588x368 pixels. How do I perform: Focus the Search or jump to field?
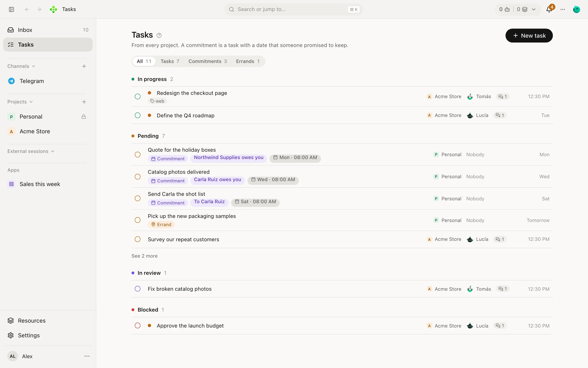(x=294, y=9)
